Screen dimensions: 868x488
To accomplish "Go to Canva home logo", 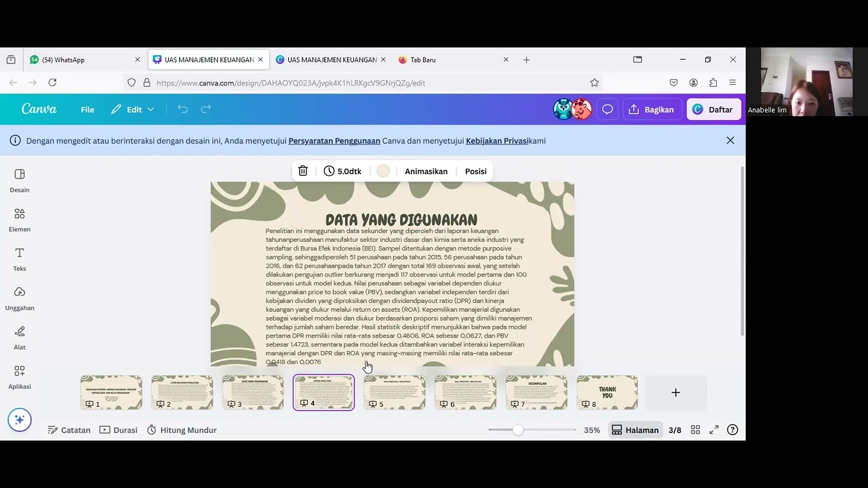I will tap(39, 109).
